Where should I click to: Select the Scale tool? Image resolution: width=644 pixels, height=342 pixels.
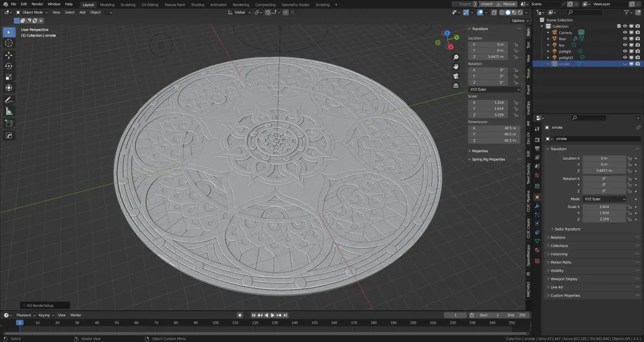click(x=9, y=77)
